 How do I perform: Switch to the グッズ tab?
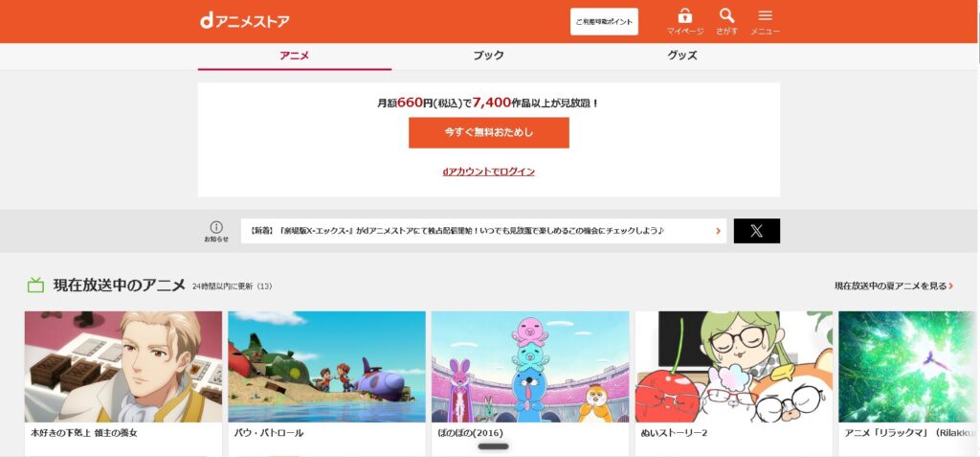[x=682, y=56]
